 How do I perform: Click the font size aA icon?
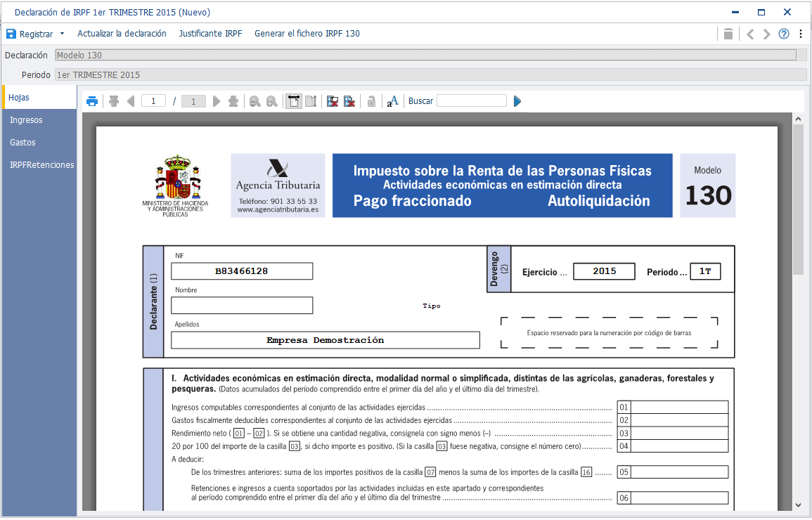pos(392,101)
